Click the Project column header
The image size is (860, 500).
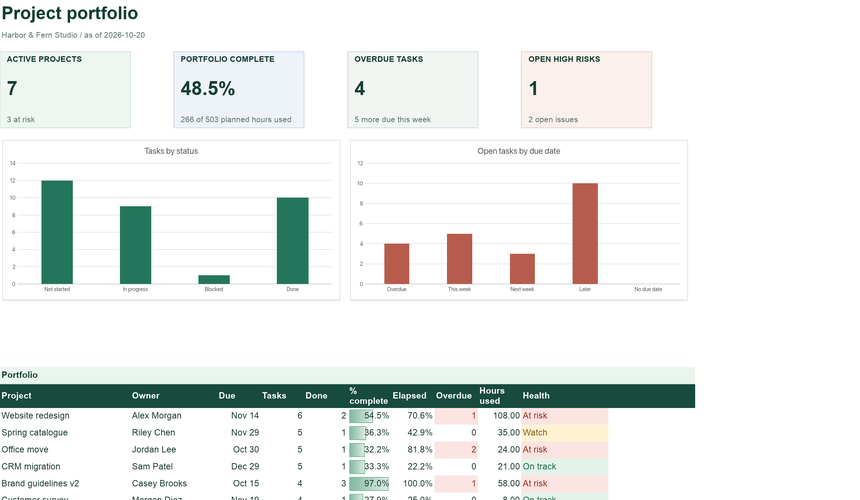[16, 396]
